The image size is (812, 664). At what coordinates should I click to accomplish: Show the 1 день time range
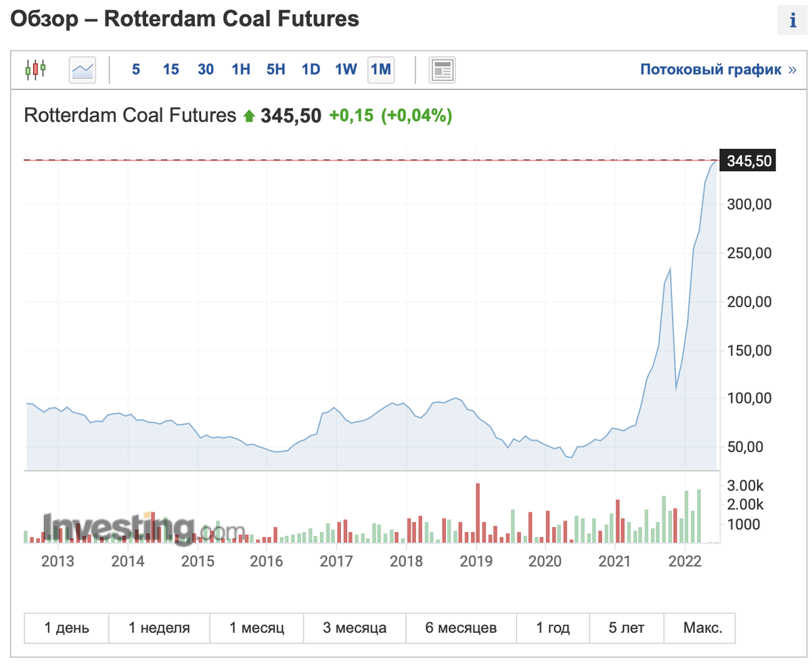(x=66, y=627)
